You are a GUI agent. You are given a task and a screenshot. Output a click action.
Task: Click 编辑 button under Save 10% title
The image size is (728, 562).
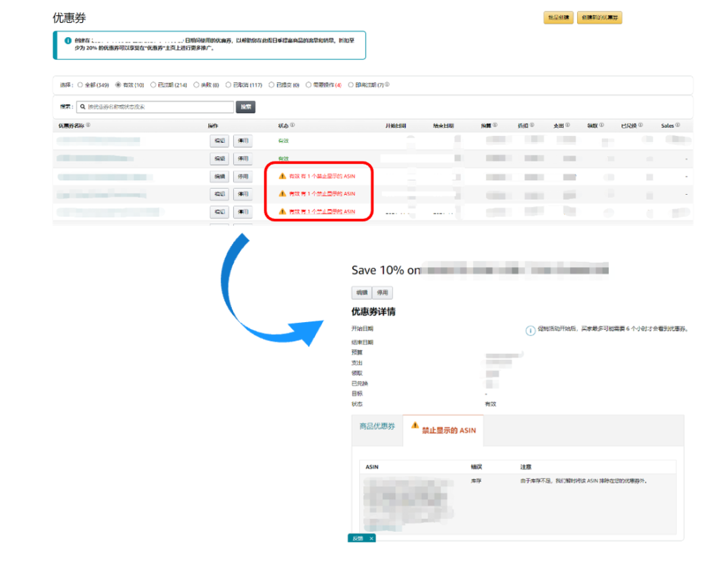coord(361,293)
